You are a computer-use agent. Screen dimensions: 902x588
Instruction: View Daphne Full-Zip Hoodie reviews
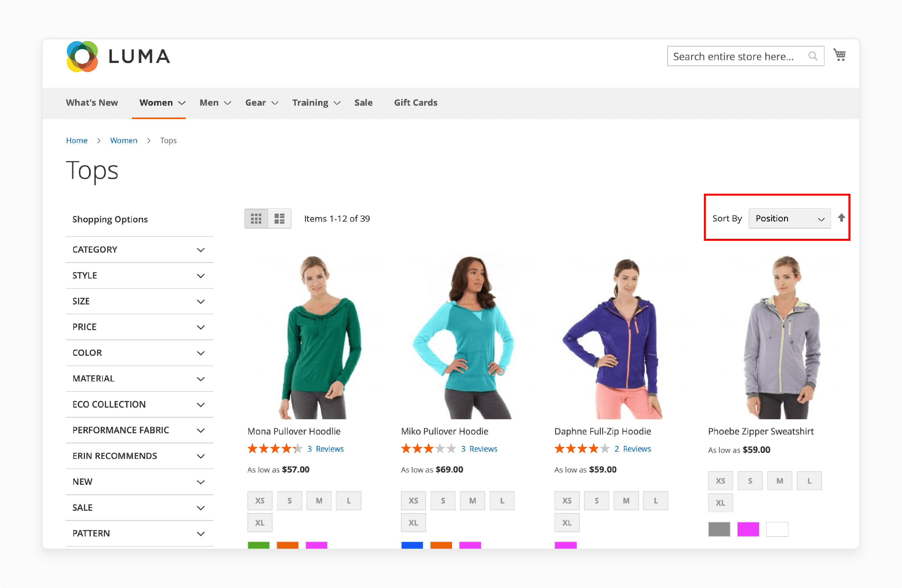632,449
